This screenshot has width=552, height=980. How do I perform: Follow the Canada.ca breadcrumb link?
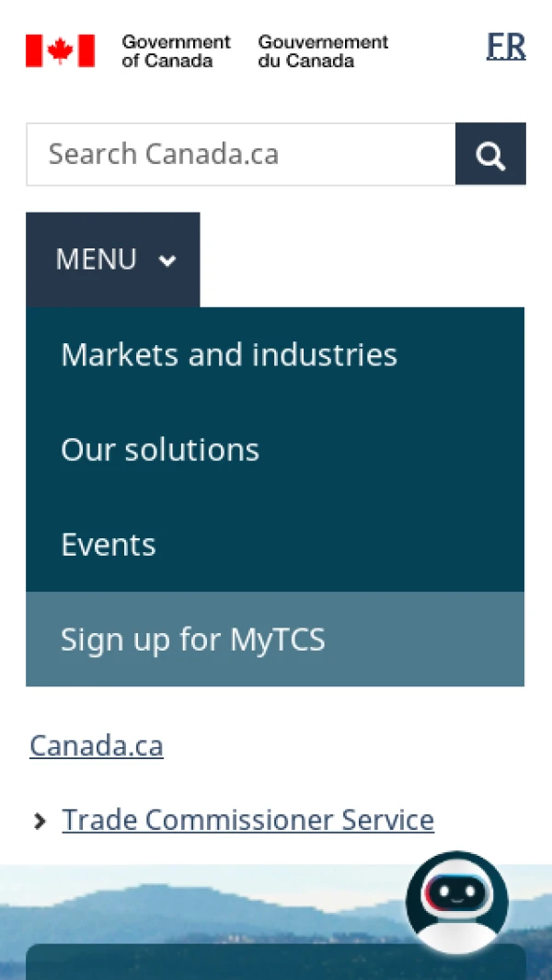pyautogui.click(x=97, y=745)
